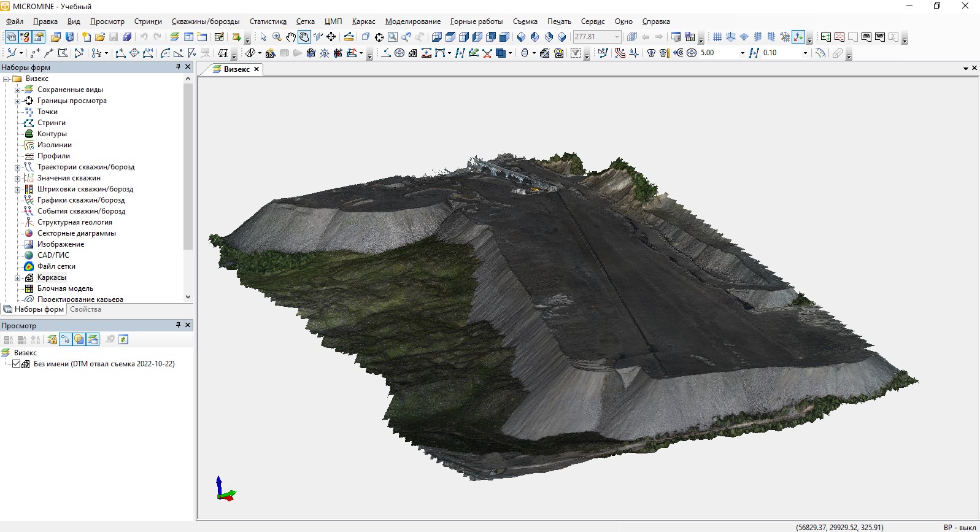
Task: Expand the Каркасы tree node
Action: (18, 278)
